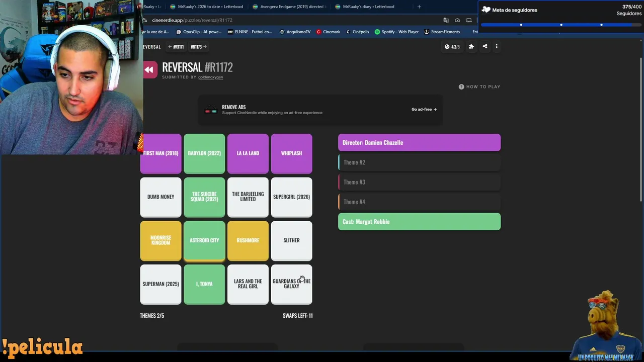Select the La La Land tile
Viewport: 644px width, 362px height.
248,154
